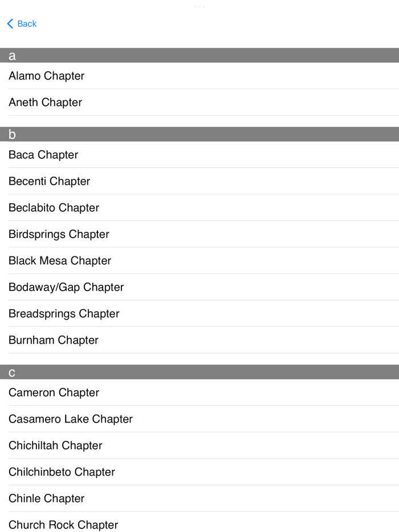Tap Beclabito Chapter row
399x532 pixels.
(54, 208)
